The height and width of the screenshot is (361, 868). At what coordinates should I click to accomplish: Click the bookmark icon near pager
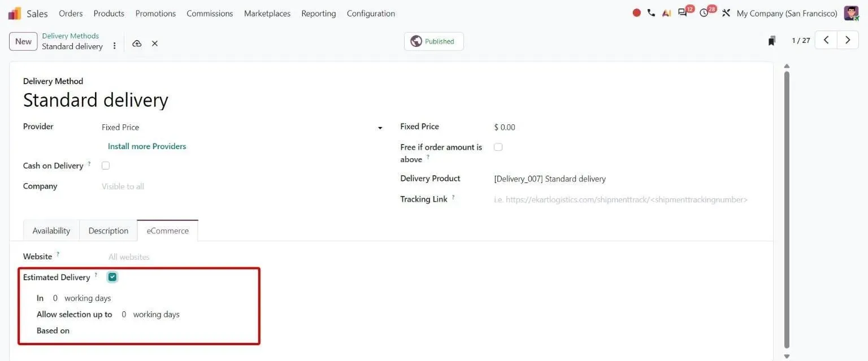tap(772, 41)
